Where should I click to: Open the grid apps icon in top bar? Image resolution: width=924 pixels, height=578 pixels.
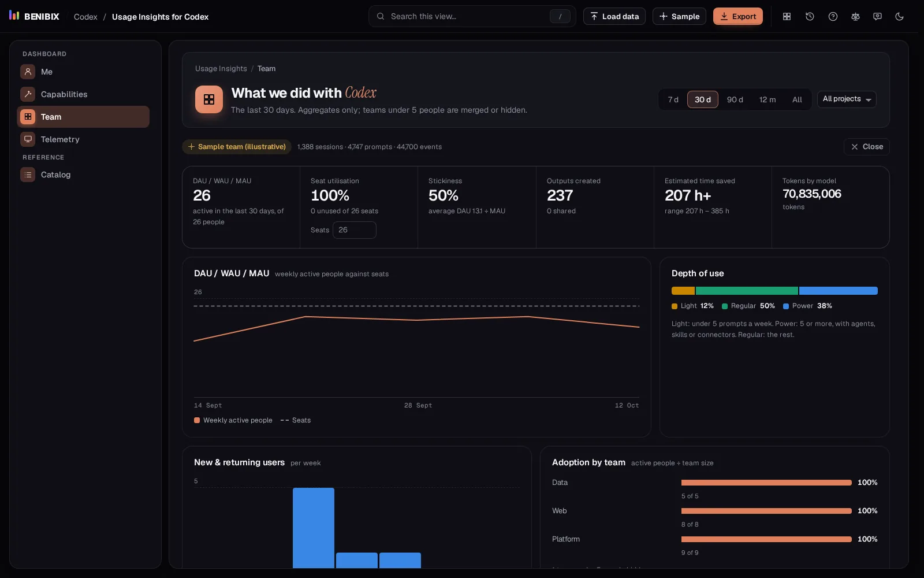[787, 17]
